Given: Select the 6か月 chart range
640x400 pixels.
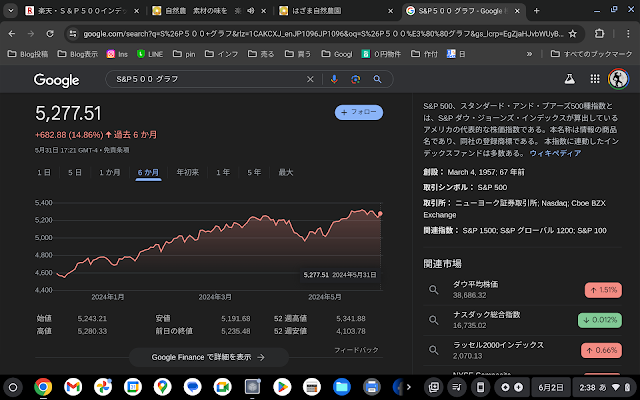Looking at the screenshot, I should (148, 172).
